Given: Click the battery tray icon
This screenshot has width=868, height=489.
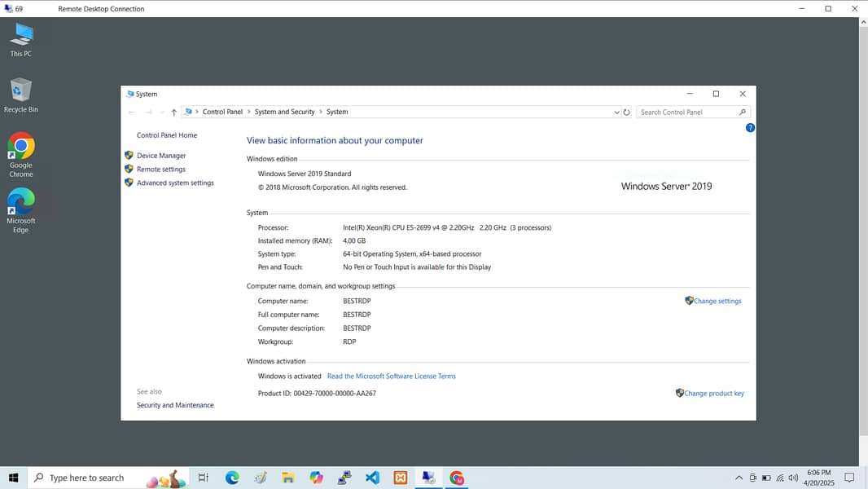Looking at the screenshot, I should [x=766, y=478].
